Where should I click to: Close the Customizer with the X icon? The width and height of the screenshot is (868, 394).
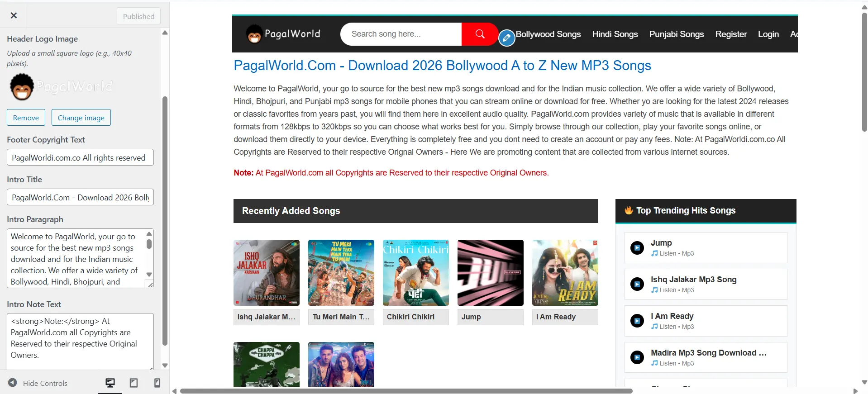point(14,15)
